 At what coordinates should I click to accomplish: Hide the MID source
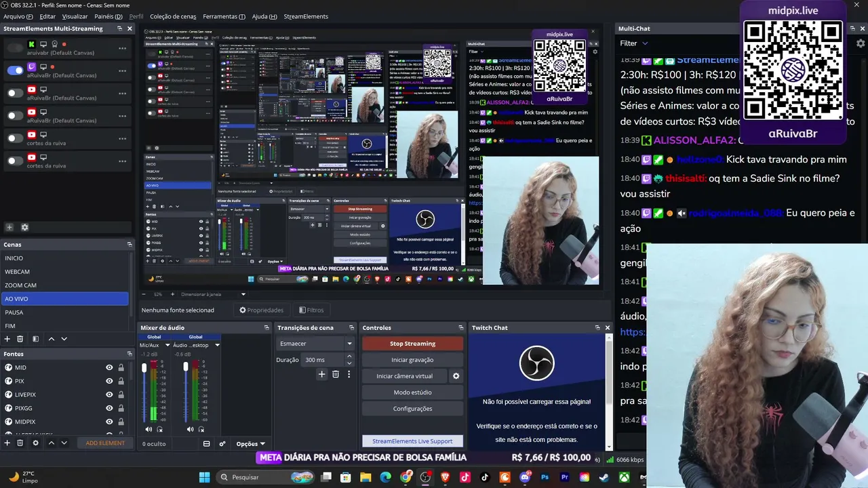[109, 367]
